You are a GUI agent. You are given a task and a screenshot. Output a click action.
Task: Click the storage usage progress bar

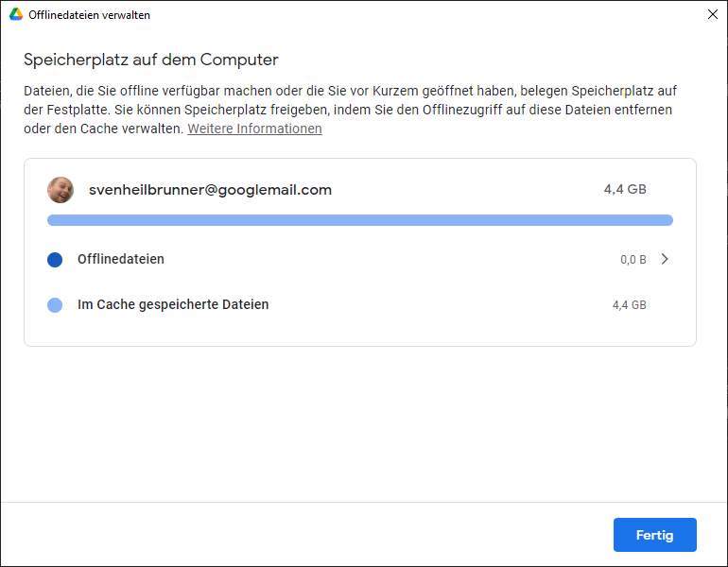pos(360,220)
